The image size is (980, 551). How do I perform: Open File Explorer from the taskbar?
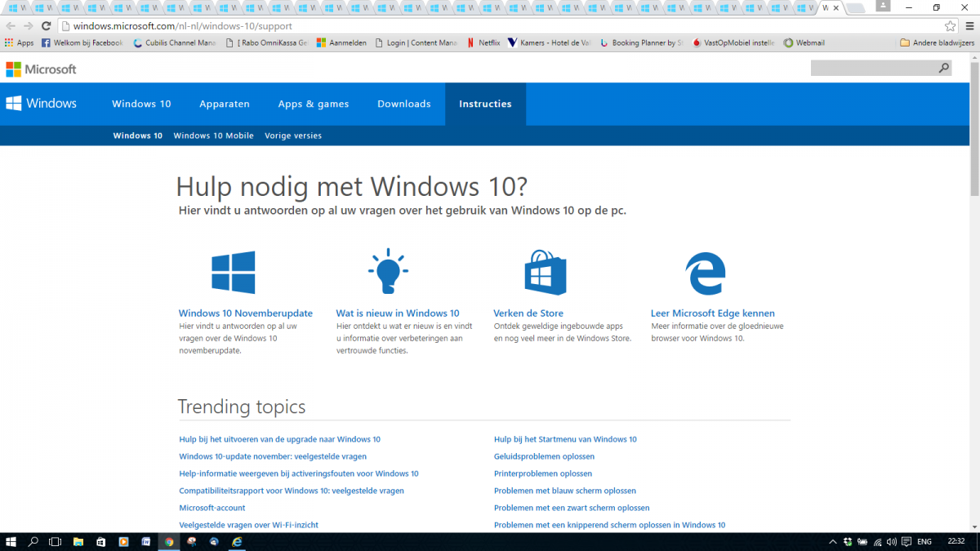point(78,541)
